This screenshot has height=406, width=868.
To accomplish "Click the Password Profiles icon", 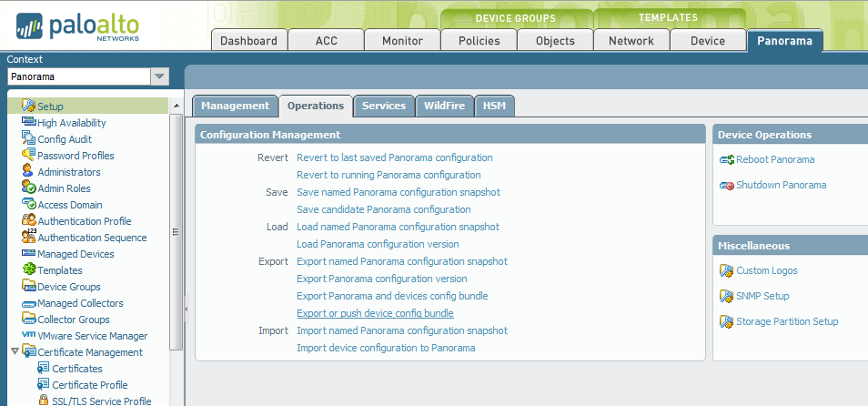I will click(x=29, y=156).
